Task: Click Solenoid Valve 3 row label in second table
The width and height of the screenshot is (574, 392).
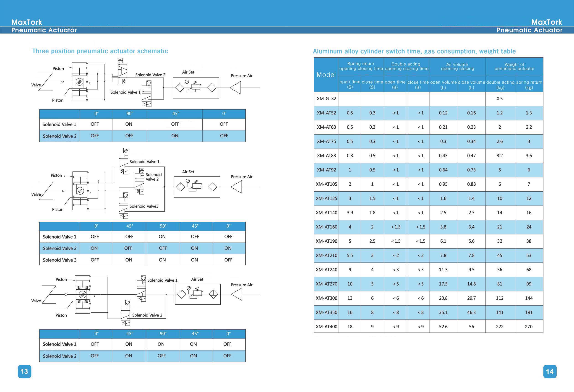Action: (60, 260)
